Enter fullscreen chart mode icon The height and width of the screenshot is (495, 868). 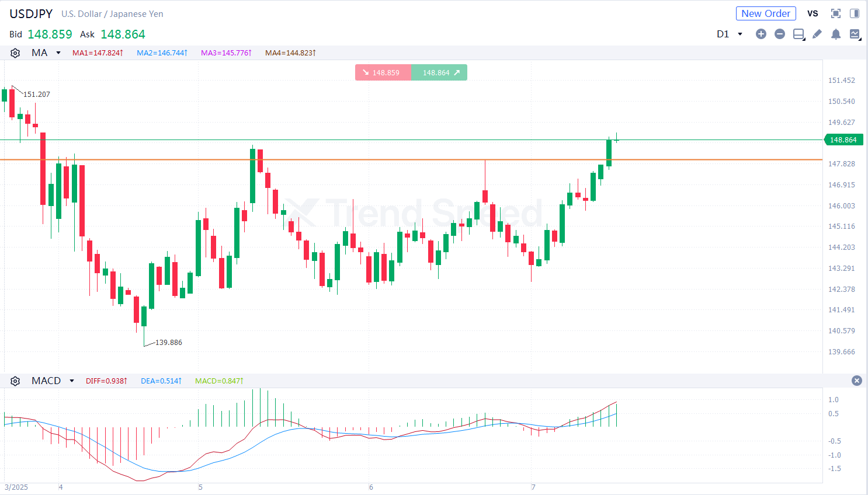pyautogui.click(x=836, y=13)
